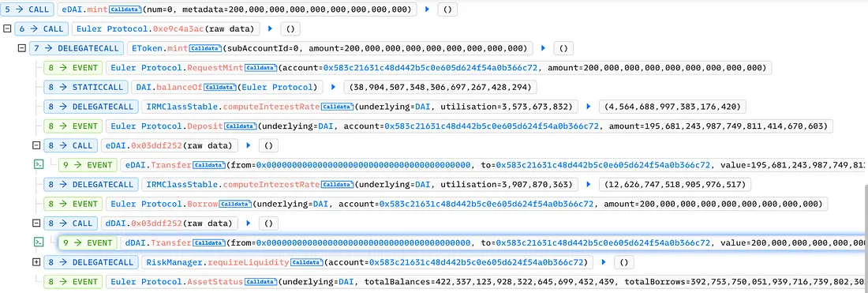
Task: Click the DAI underlying link in the Deposit event
Action: [324, 126]
